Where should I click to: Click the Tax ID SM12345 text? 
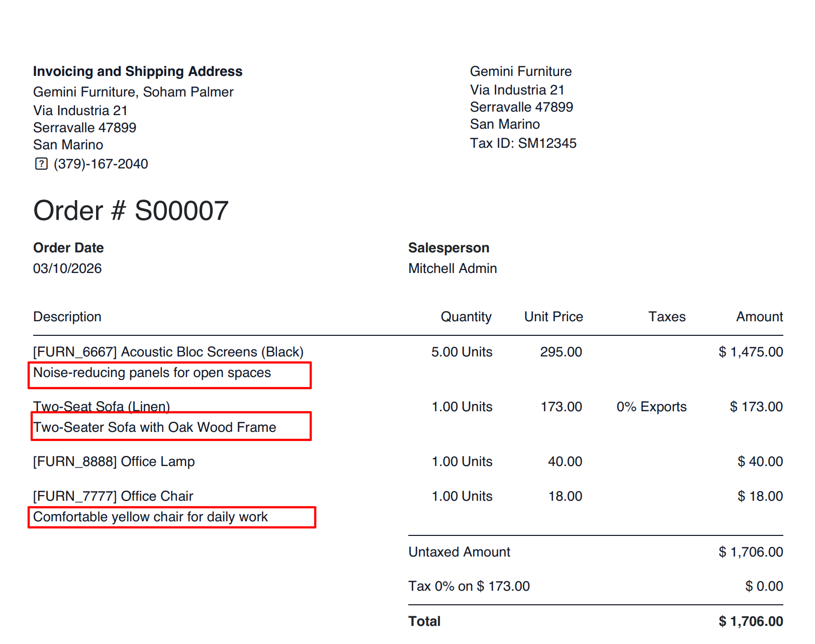[523, 143]
